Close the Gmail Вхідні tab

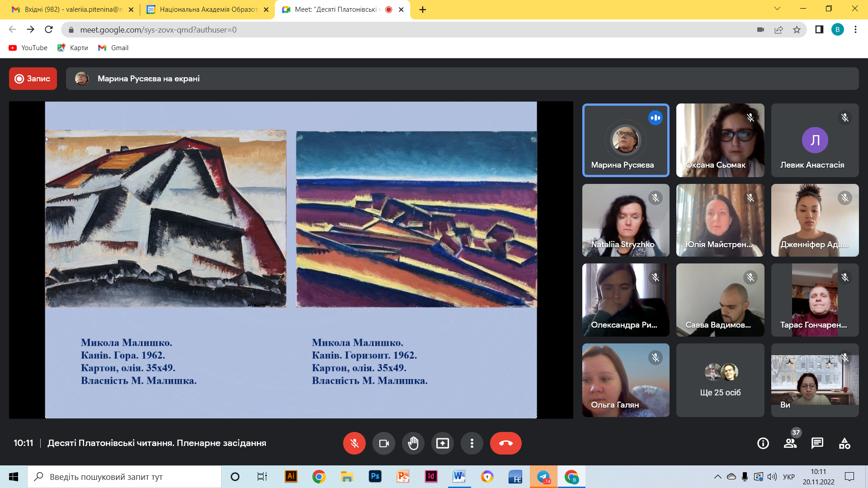pyautogui.click(x=131, y=9)
